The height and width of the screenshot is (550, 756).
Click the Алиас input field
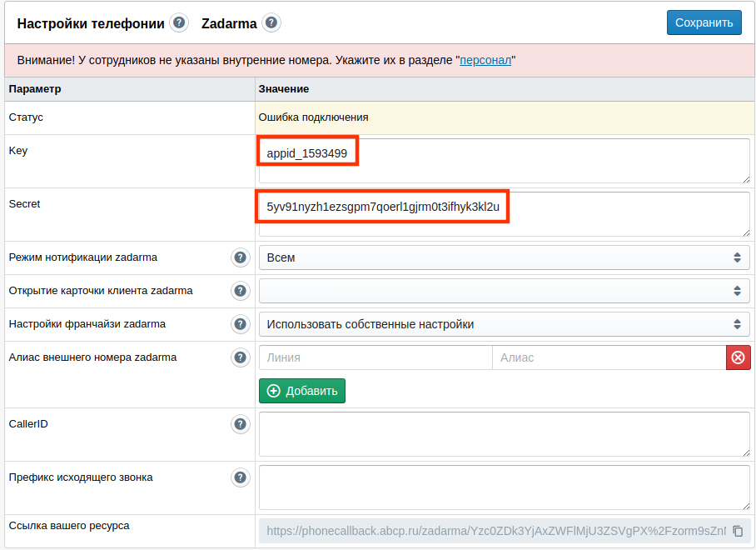point(609,357)
